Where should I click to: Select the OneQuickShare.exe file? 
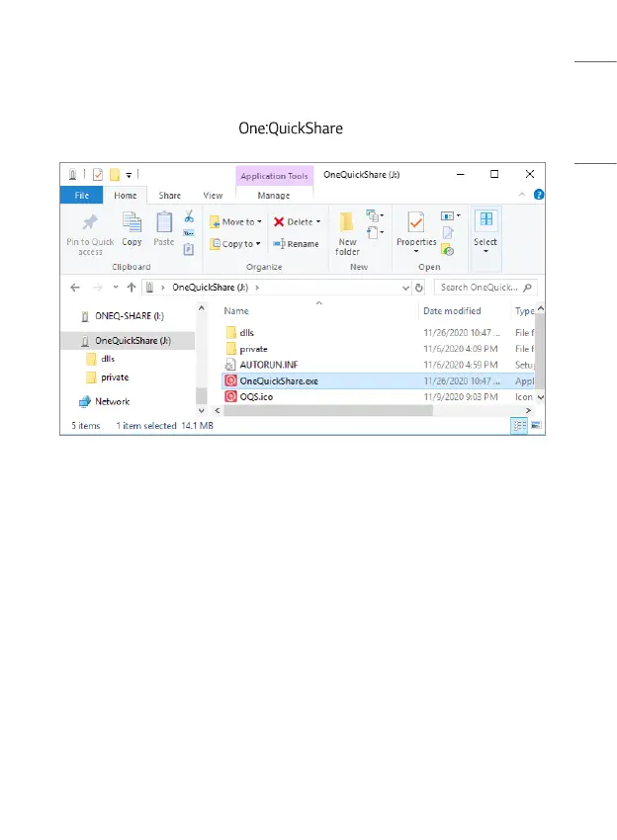(378, 380)
